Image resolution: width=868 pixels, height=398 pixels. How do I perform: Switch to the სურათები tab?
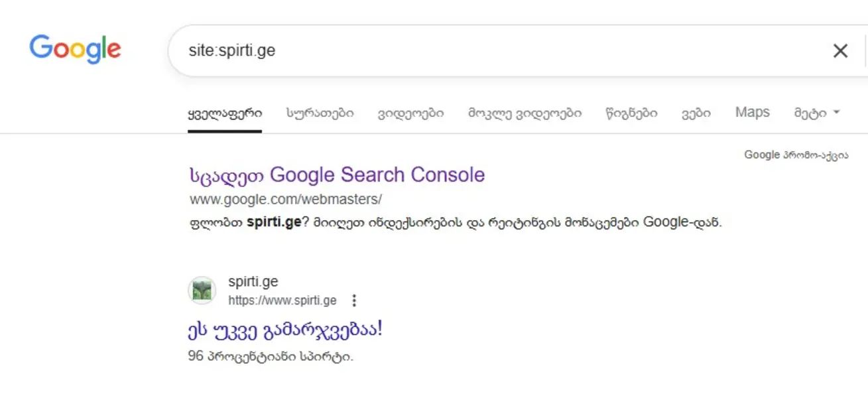(x=319, y=112)
